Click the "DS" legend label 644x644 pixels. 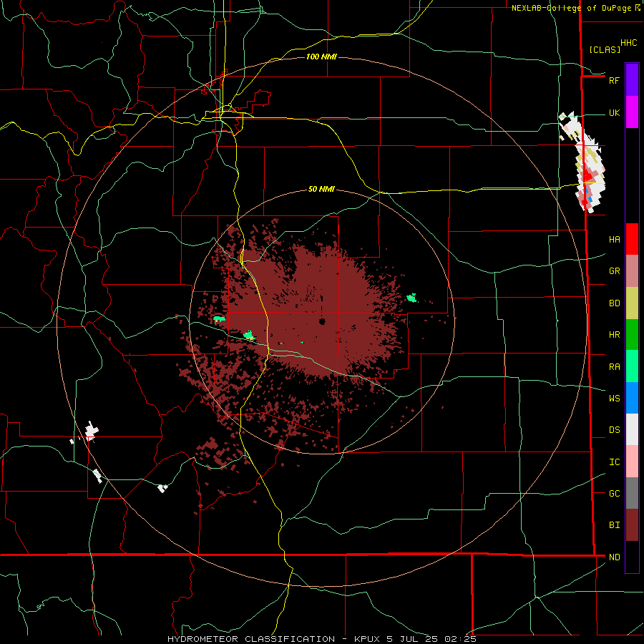click(614, 430)
